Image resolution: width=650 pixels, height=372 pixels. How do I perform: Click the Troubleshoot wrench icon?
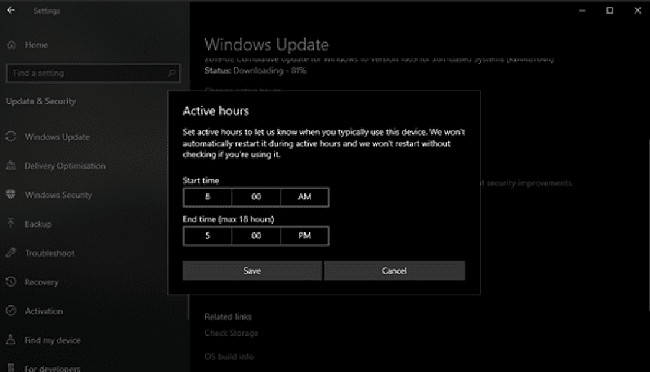click(x=11, y=253)
